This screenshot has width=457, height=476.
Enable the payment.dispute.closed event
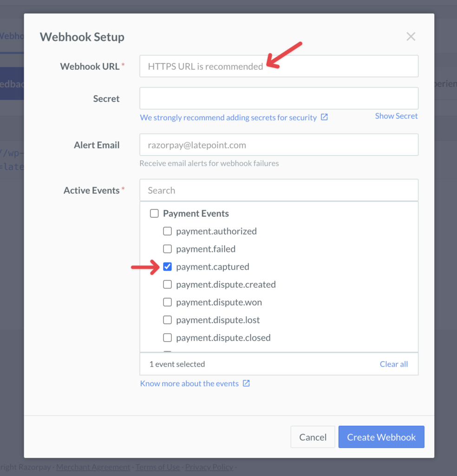[x=167, y=337]
